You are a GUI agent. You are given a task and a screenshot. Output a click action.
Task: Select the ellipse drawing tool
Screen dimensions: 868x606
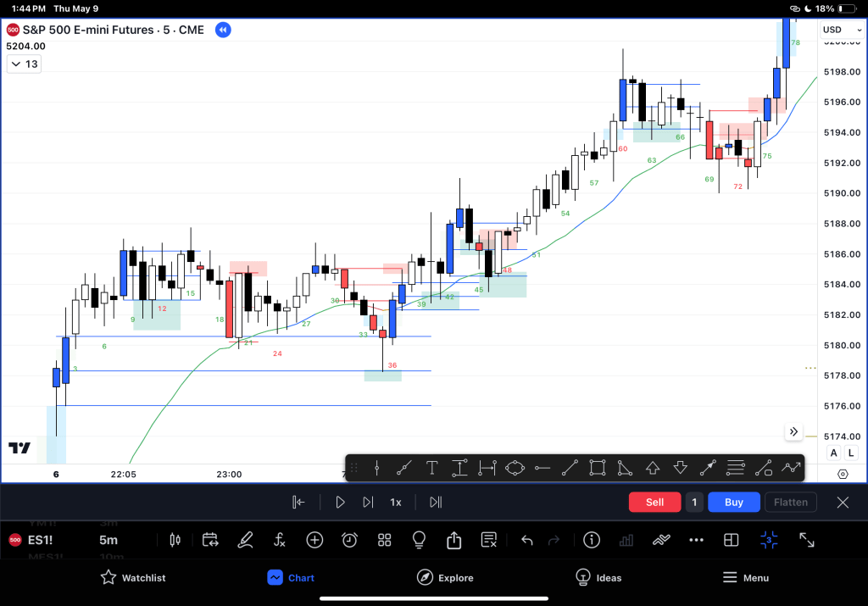point(515,468)
